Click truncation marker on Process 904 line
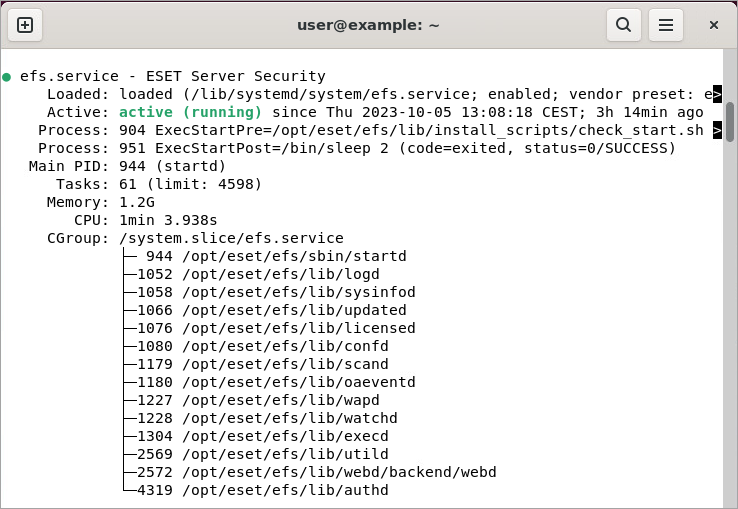738x509 pixels. click(x=717, y=130)
